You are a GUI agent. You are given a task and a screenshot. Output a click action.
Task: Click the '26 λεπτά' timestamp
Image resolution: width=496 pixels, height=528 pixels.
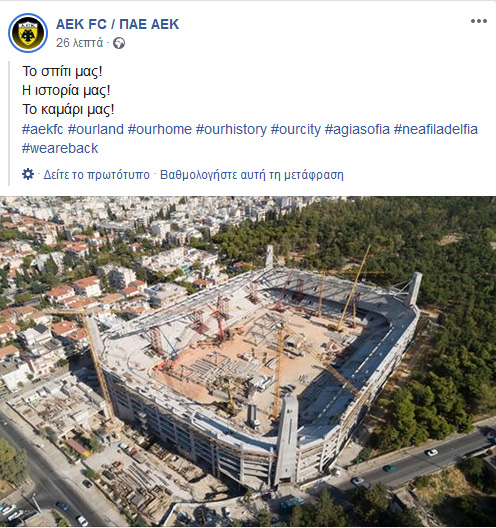tap(79, 43)
